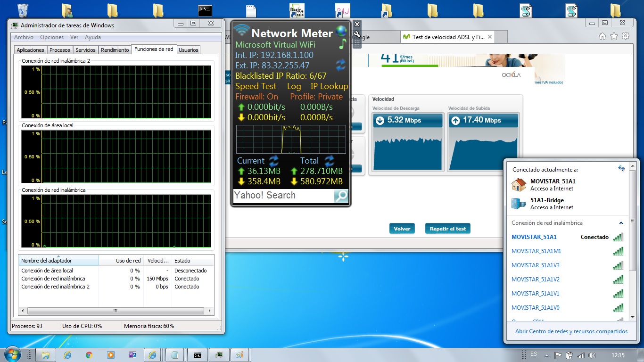Open Action Center flag in tray

pyautogui.click(x=558, y=355)
